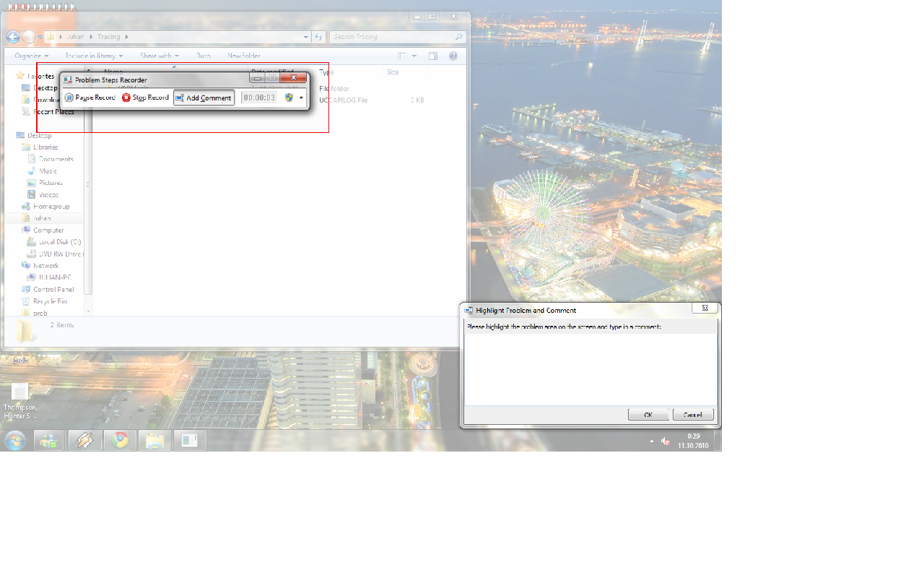Select Favorites in the navigation pane
Viewport: 924px width, 578px height.
[40, 77]
